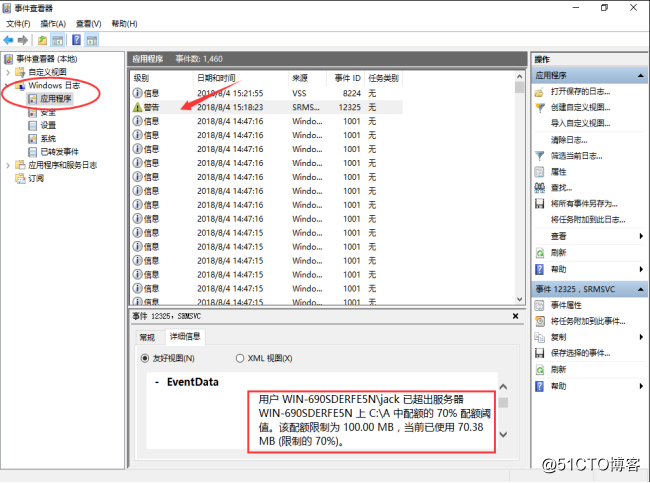The image size is (650, 483).
Task: Expand the first 帮助 submenu arrow
Action: tap(641, 269)
